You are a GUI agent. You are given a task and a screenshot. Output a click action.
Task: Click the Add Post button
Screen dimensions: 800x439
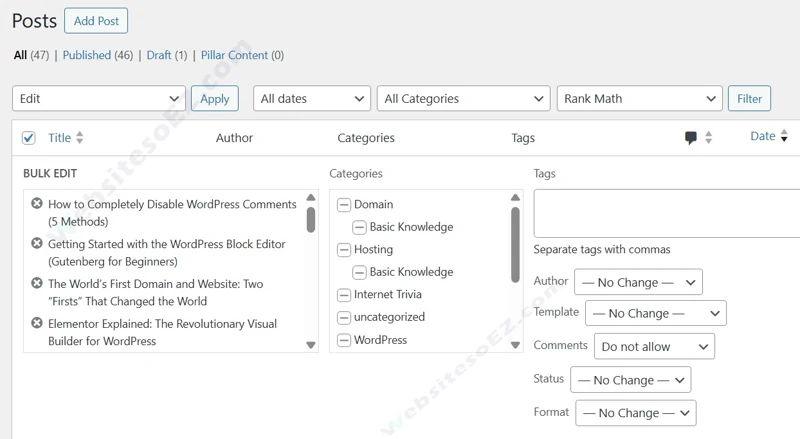[96, 20]
